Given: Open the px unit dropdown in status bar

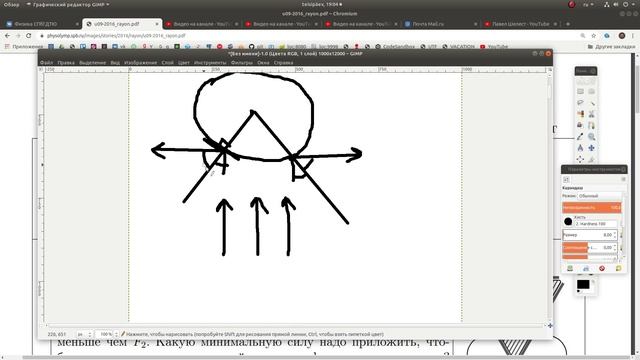Looking at the screenshot, I should 84,334.
